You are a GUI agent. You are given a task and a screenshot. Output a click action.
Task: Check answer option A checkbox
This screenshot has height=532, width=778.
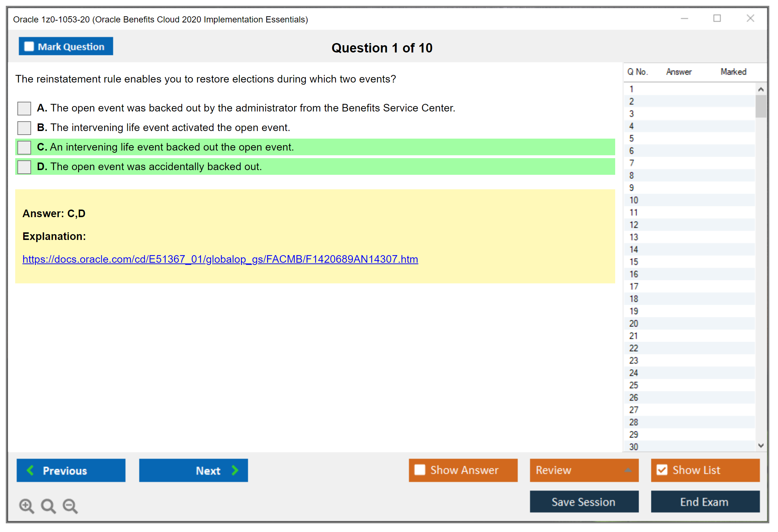point(24,108)
